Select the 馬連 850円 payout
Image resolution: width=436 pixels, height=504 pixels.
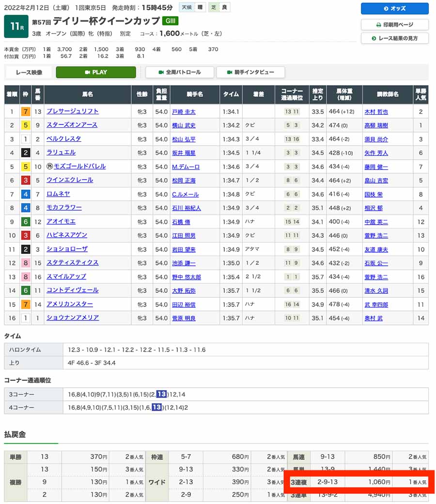coord(382,457)
